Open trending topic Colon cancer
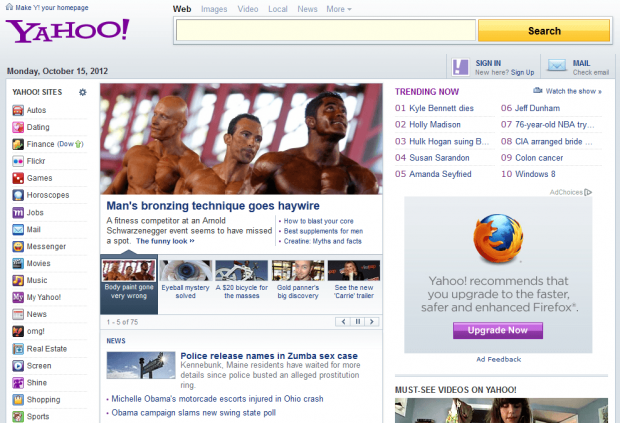620x423 pixels. [x=539, y=158]
